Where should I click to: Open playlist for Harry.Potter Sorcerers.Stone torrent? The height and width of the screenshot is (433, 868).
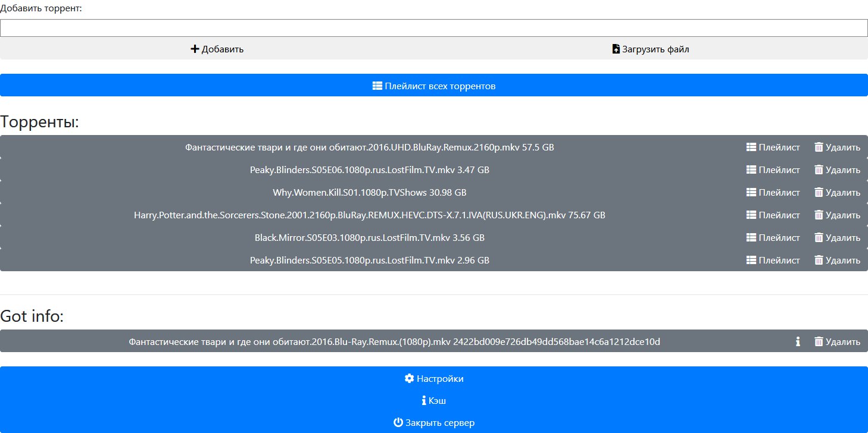(x=773, y=215)
